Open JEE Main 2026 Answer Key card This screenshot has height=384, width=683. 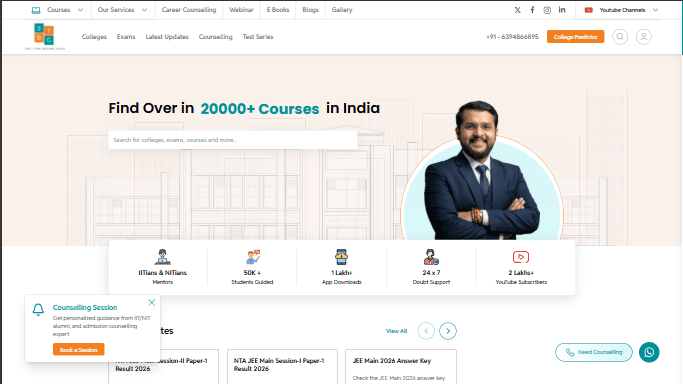(x=401, y=367)
